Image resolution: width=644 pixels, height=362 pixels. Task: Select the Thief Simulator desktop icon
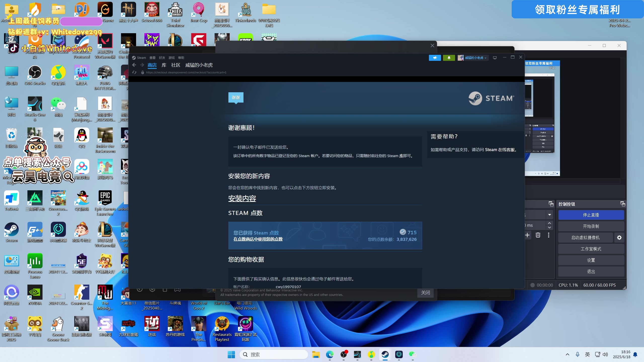click(175, 15)
